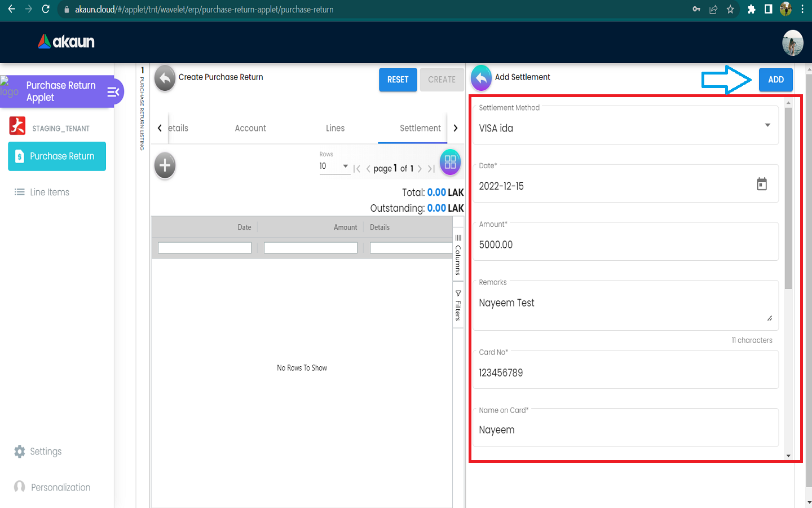
Task: Click the CREATE button
Action: pos(442,80)
